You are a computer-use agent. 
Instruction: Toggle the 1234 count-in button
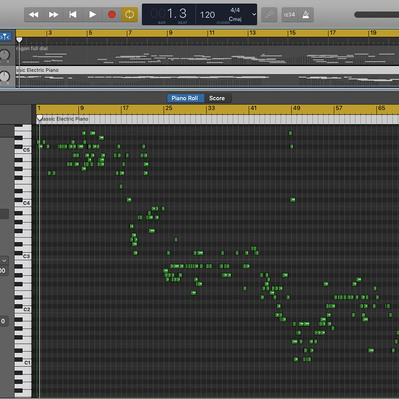click(x=289, y=15)
